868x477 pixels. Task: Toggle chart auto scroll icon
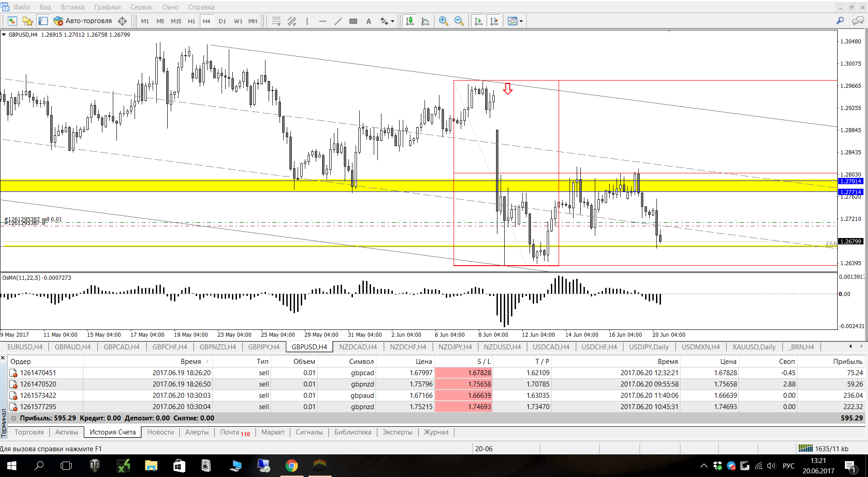tap(478, 21)
